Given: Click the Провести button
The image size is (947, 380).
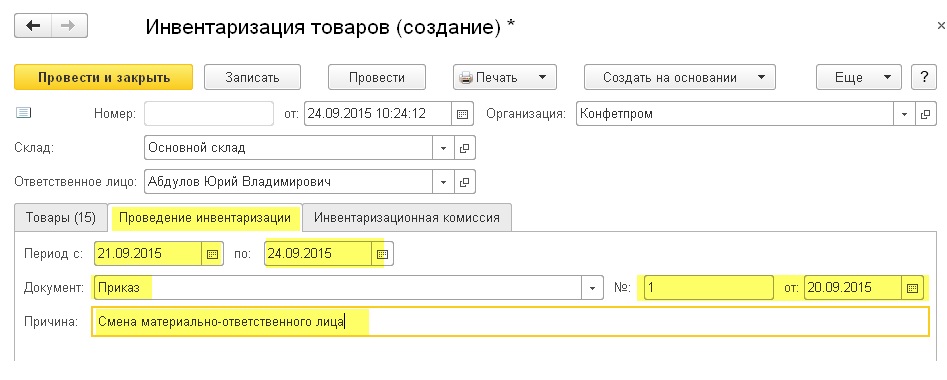Looking at the screenshot, I should [377, 77].
